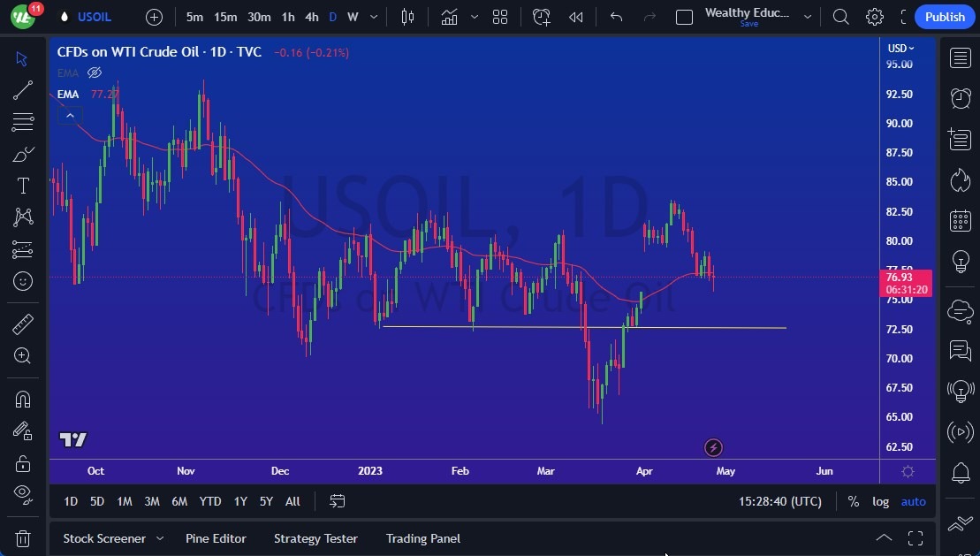Viewport: 980px width, 556px height.
Task: Enable Magnet mode
Action: 22,399
